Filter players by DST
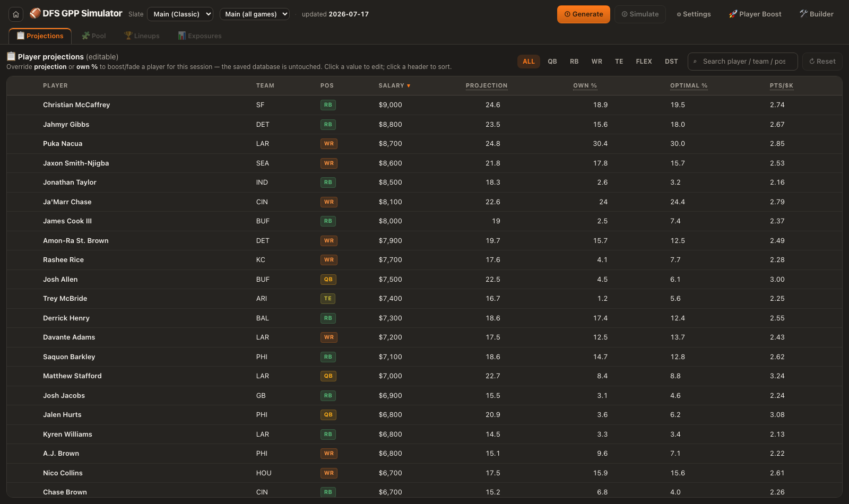Image resolution: width=849 pixels, height=504 pixels. (671, 62)
